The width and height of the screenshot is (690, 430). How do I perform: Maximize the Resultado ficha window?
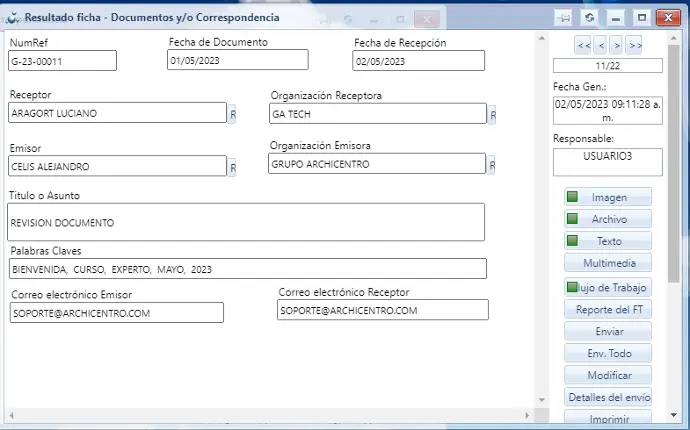coord(642,18)
